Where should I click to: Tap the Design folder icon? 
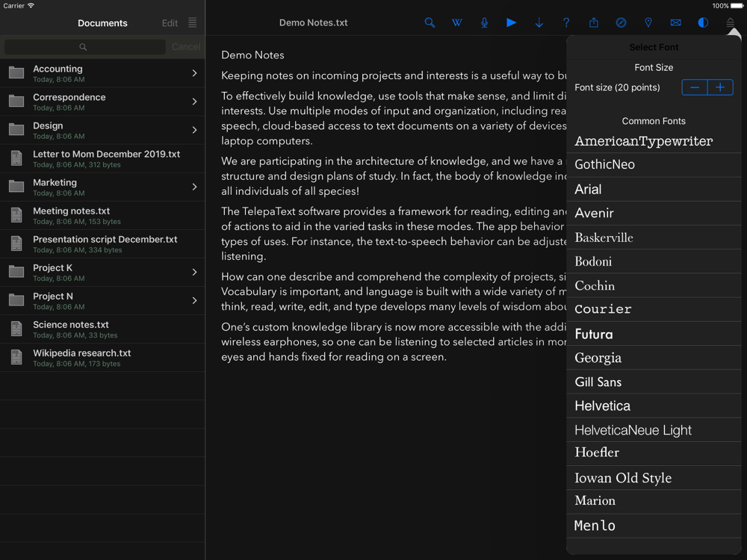click(16, 129)
